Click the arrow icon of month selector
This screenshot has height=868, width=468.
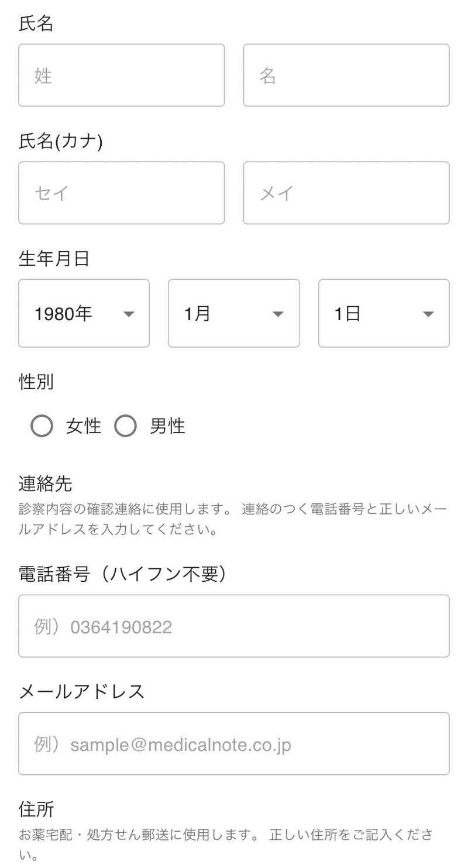pyautogui.click(x=278, y=314)
